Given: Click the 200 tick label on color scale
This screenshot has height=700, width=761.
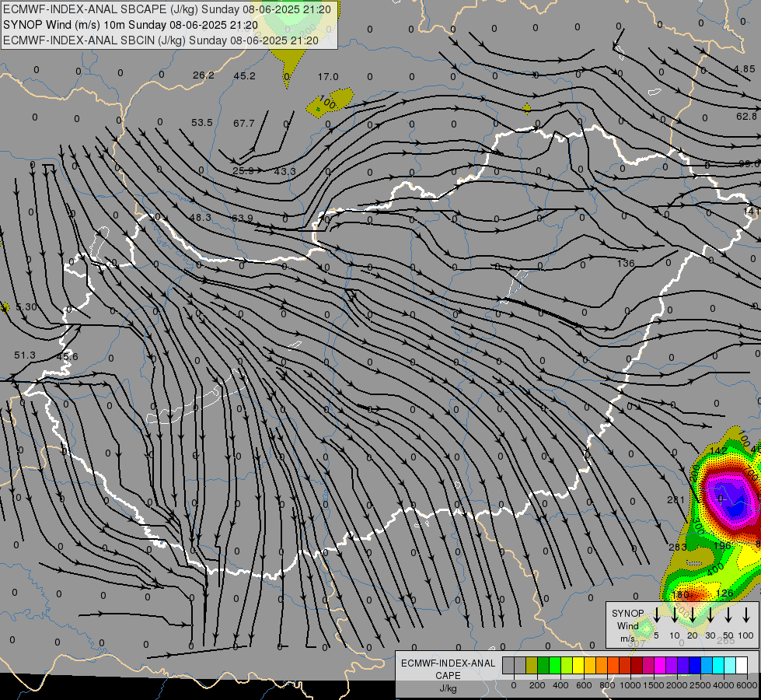Looking at the screenshot, I should (x=537, y=685).
